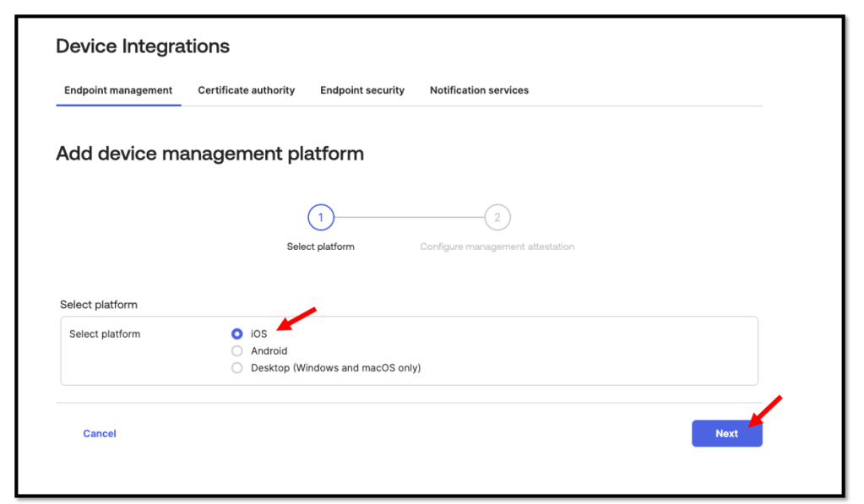Open the Notification services tab
The image size is (864, 504).
tap(479, 90)
